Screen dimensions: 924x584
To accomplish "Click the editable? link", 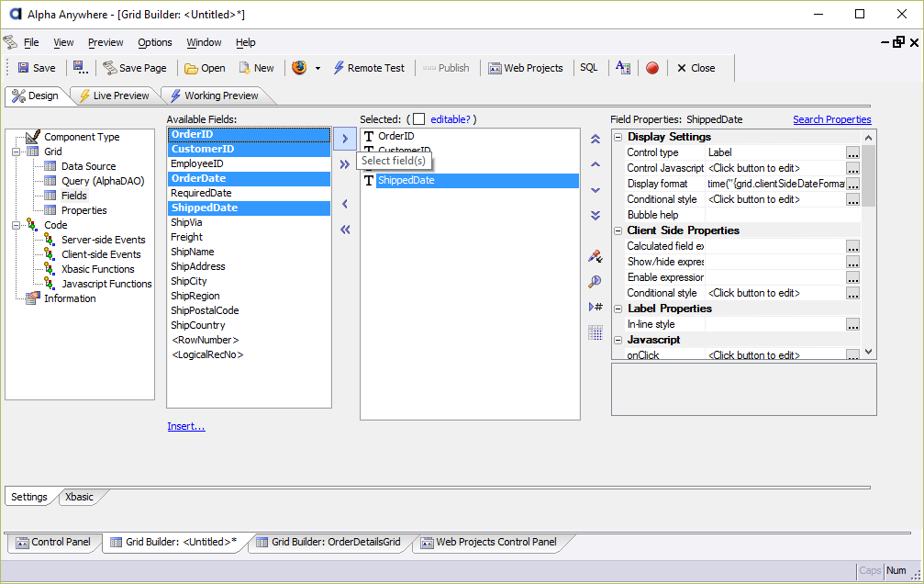I will (451, 119).
